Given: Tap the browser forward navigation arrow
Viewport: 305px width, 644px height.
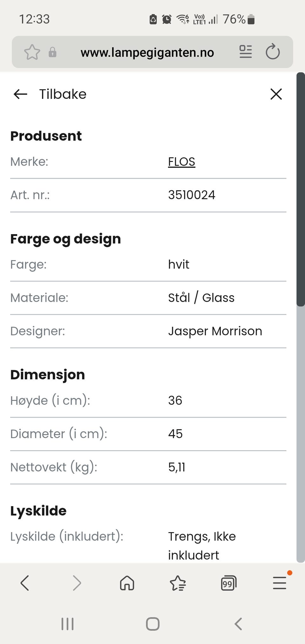Looking at the screenshot, I should pyautogui.click(x=77, y=583).
